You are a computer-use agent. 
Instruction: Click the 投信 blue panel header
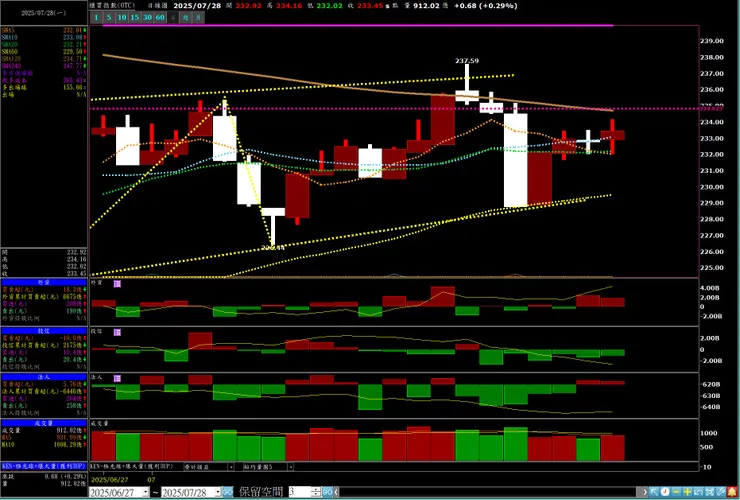44,331
